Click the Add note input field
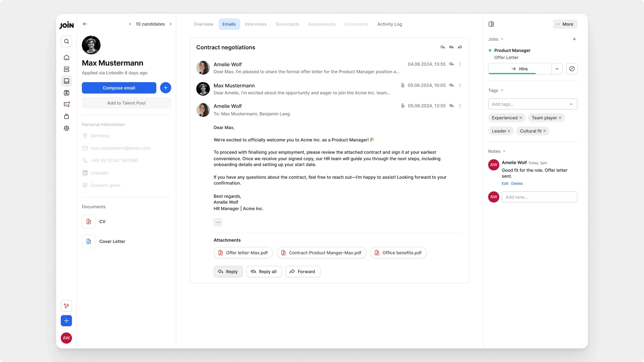Image resolution: width=644 pixels, height=362 pixels. [x=539, y=197]
